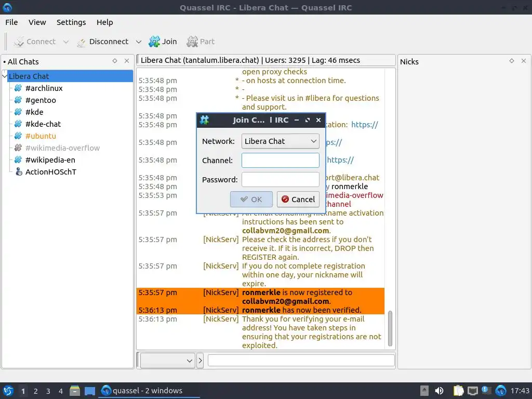Viewport: 532px width, 399px height.
Task: Open the Help menu
Action: (x=105, y=22)
